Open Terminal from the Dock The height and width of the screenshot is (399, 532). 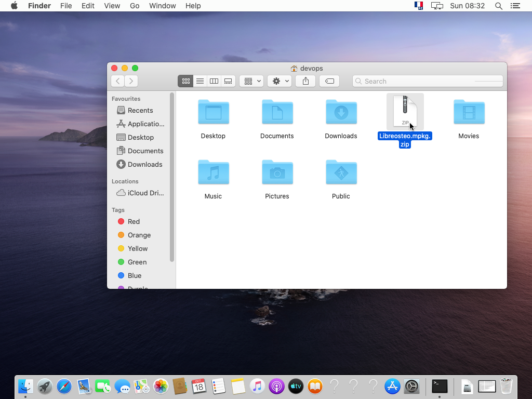pyautogui.click(x=440, y=387)
